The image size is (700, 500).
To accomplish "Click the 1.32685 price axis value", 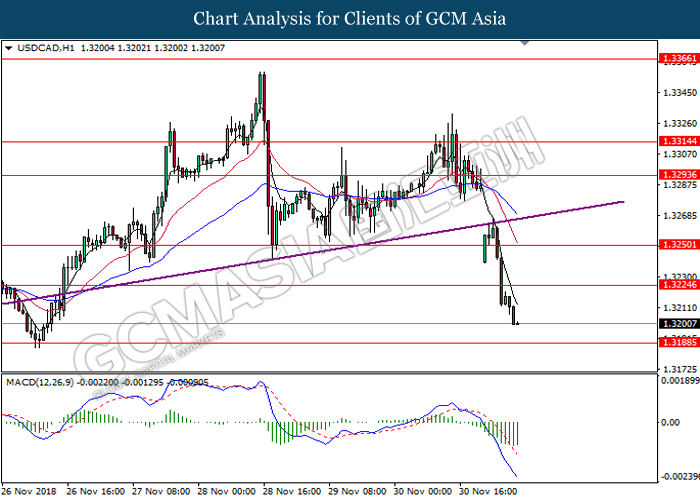I will click(x=680, y=216).
